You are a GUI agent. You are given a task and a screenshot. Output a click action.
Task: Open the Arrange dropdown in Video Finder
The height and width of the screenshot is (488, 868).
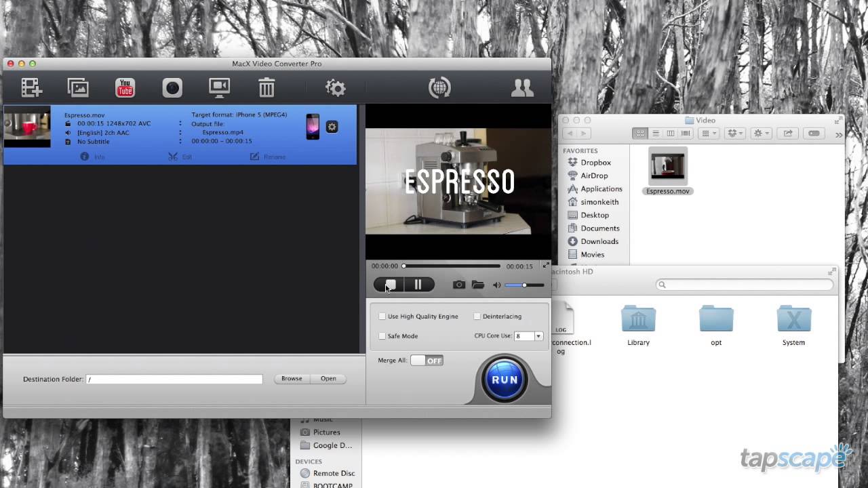coord(709,134)
